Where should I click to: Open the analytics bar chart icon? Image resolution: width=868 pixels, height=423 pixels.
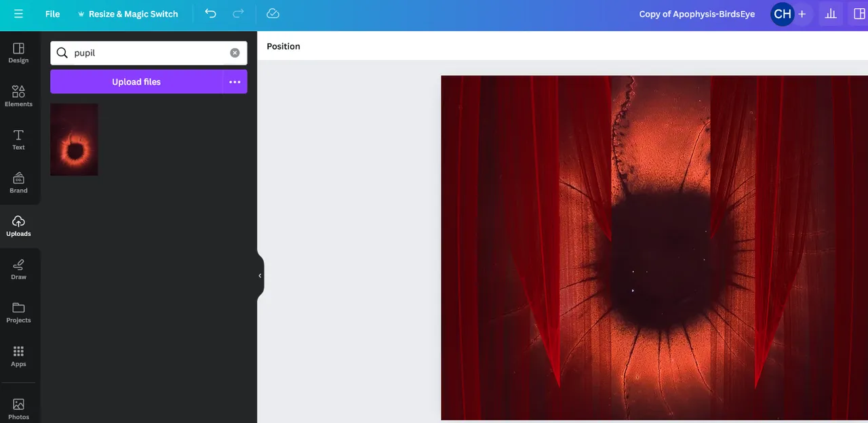click(830, 14)
